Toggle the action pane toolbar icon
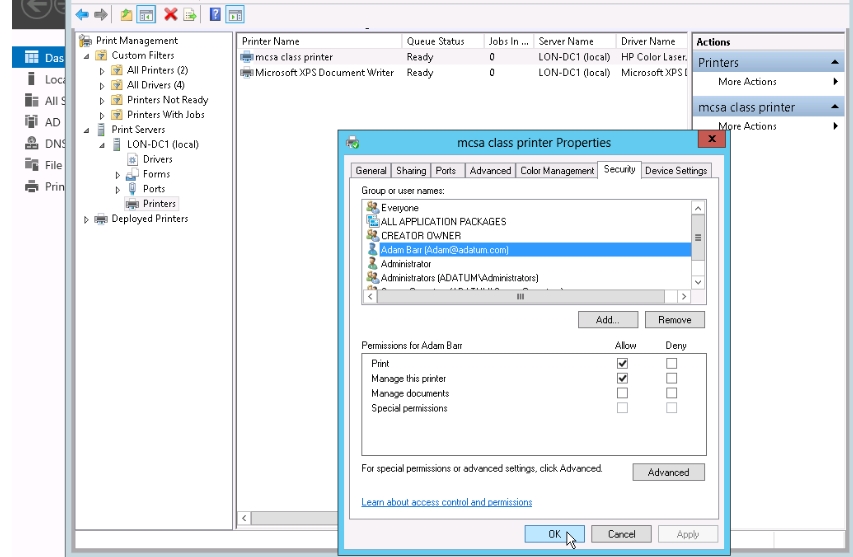Screen dimensions: 853x557 [235, 15]
